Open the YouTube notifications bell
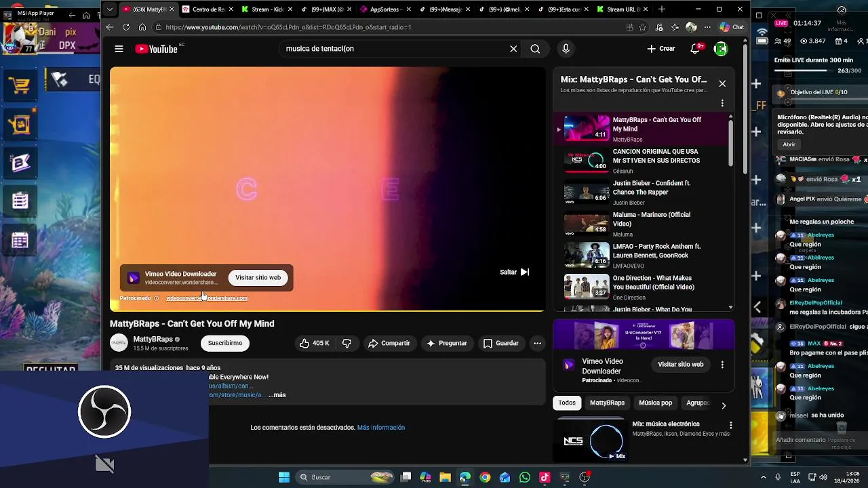868x488 pixels. 695,49
